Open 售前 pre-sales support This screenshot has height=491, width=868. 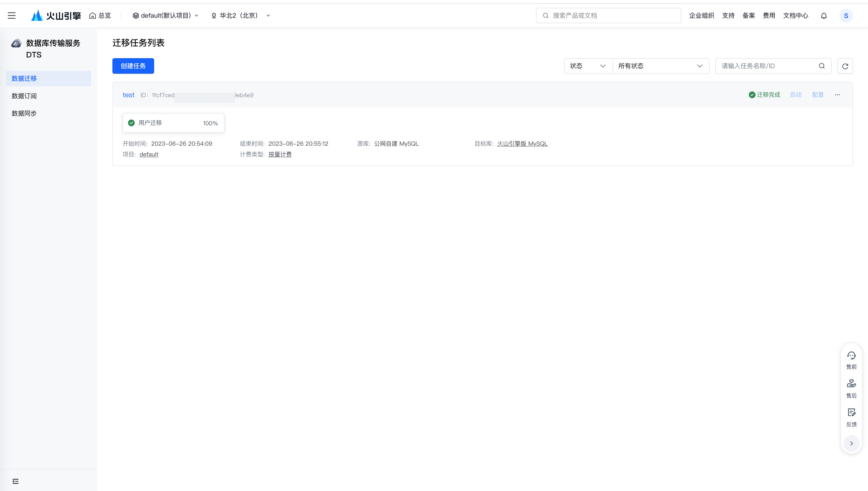click(852, 360)
